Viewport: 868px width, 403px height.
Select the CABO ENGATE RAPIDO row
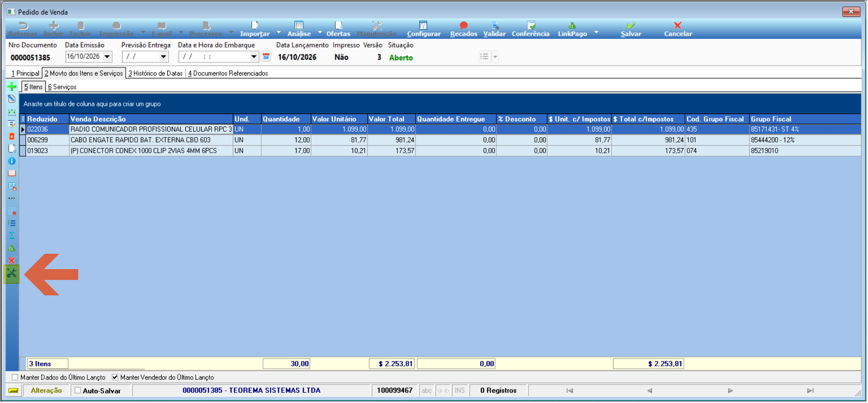pos(440,140)
